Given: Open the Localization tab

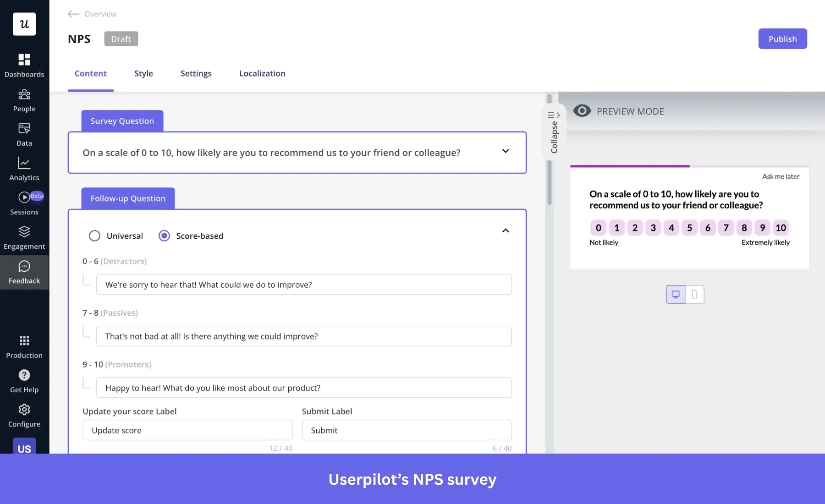Looking at the screenshot, I should 262,73.
